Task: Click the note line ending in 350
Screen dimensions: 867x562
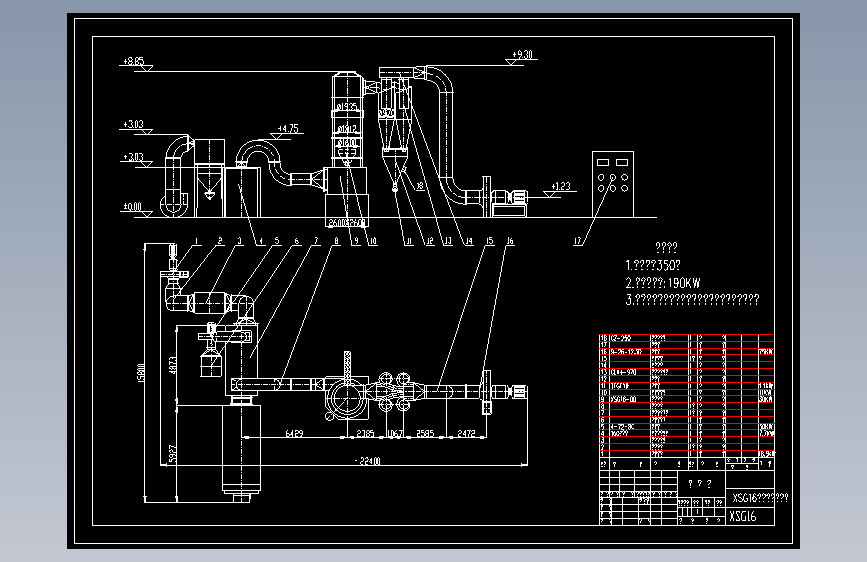Action: (652, 265)
